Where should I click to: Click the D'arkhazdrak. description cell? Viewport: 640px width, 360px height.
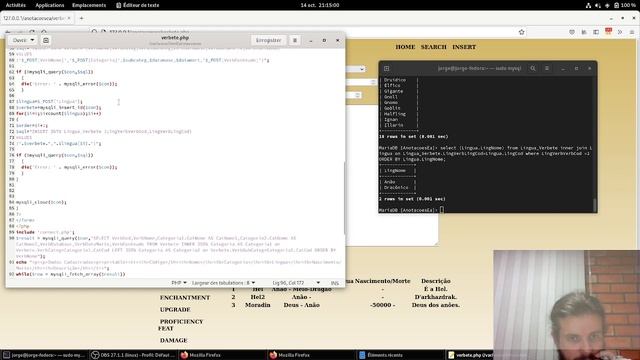click(x=436, y=297)
